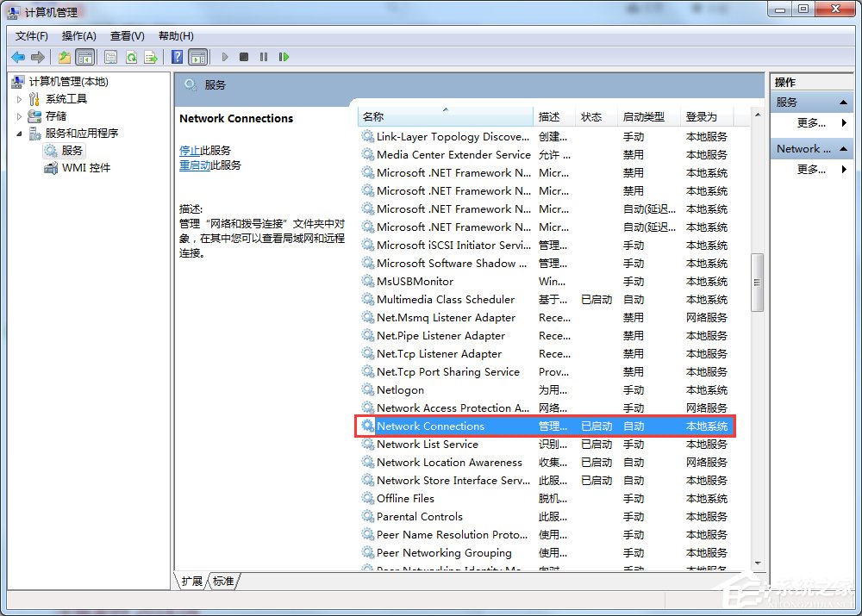Image resolution: width=862 pixels, height=616 pixels.
Task: Stop the service with the stop icon
Action: pyautogui.click(x=245, y=57)
